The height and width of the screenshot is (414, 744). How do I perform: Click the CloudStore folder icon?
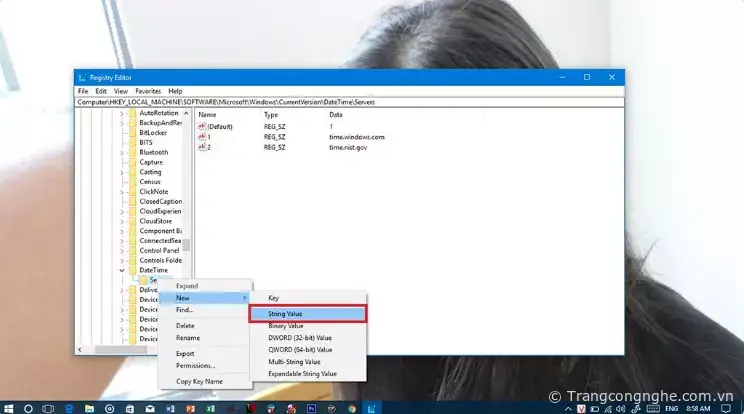(x=132, y=221)
